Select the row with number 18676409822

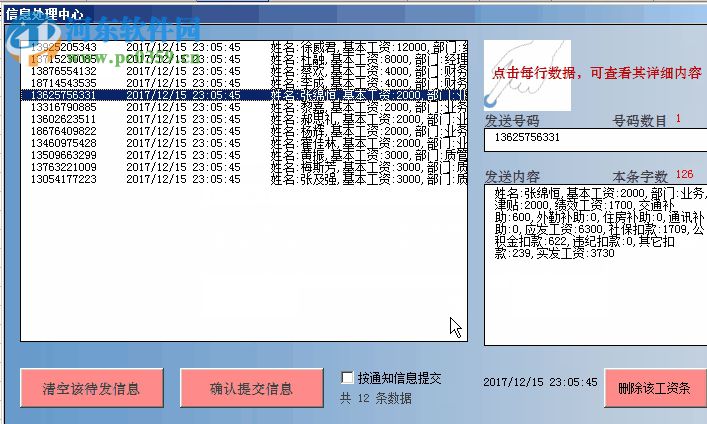tap(244, 131)
